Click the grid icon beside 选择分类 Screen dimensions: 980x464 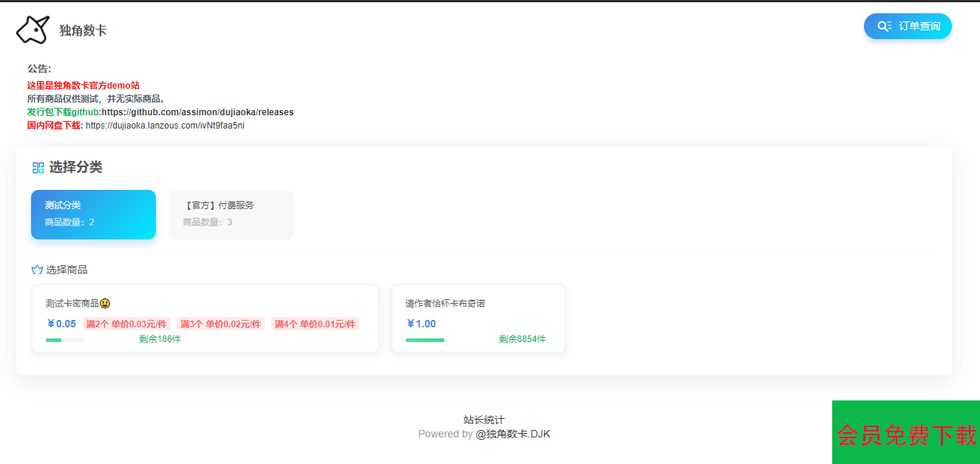click(x=38, y=168)
